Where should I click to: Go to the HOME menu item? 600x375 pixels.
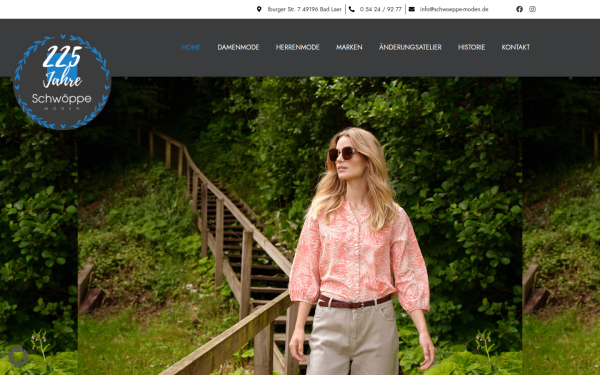pos(191,47)
